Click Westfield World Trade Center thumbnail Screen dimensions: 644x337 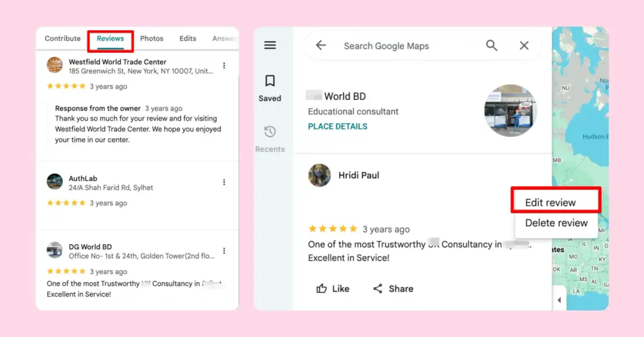(x=55, y=65)
